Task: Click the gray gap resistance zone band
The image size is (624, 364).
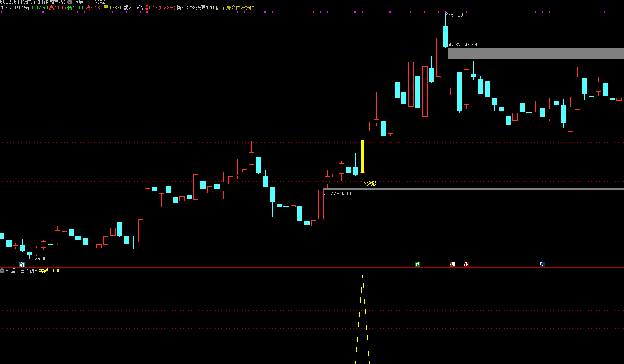Action: point(536,54)
